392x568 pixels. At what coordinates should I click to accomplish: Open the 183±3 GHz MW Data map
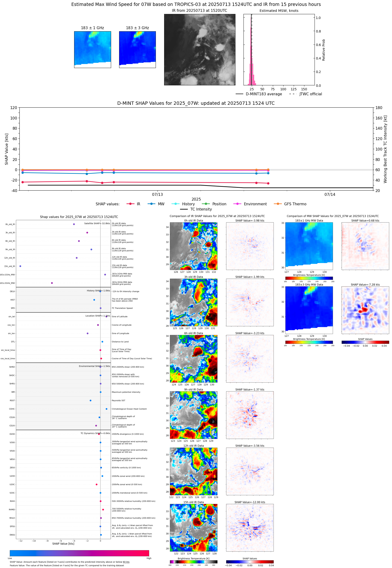[x=309, y=310]
